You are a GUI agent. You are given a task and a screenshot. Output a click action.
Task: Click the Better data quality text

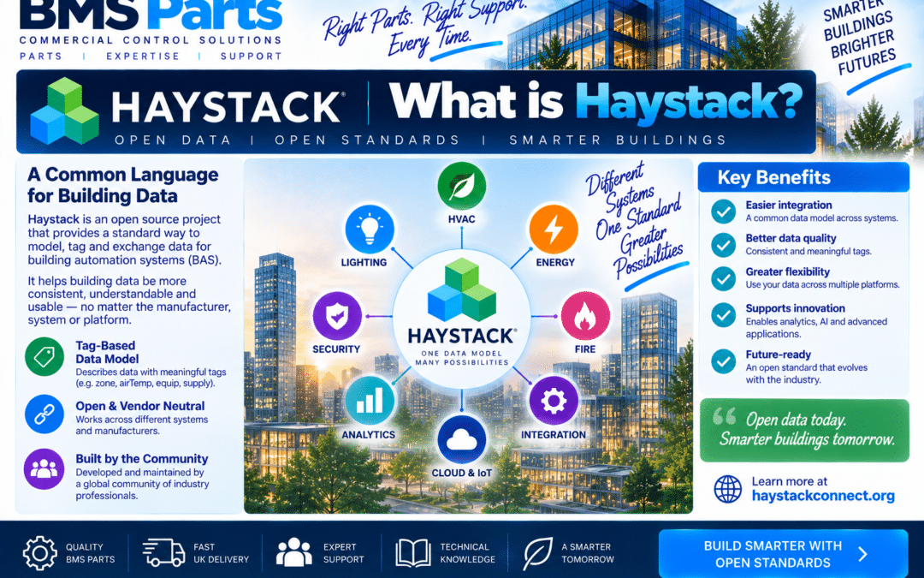pos(791,238)
